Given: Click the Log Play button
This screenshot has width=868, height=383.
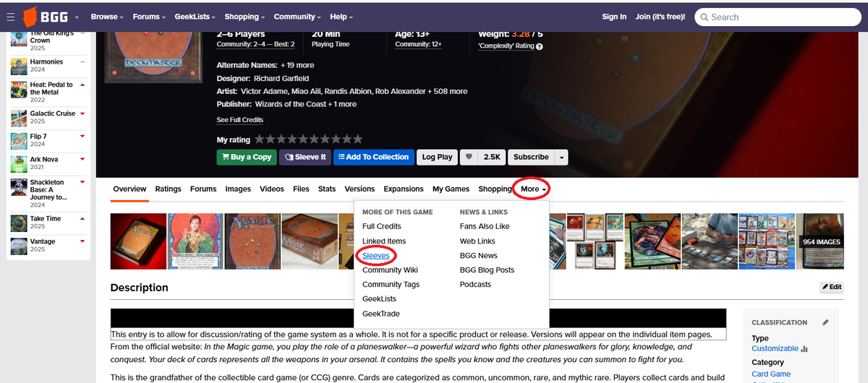Looking at the screenshot, I should 438,157.
